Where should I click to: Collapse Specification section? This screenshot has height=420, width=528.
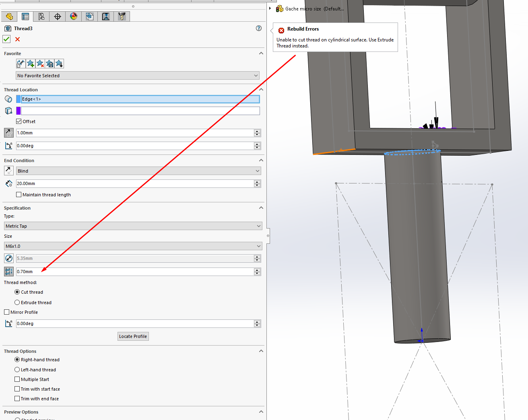click(x=261, y=208)
